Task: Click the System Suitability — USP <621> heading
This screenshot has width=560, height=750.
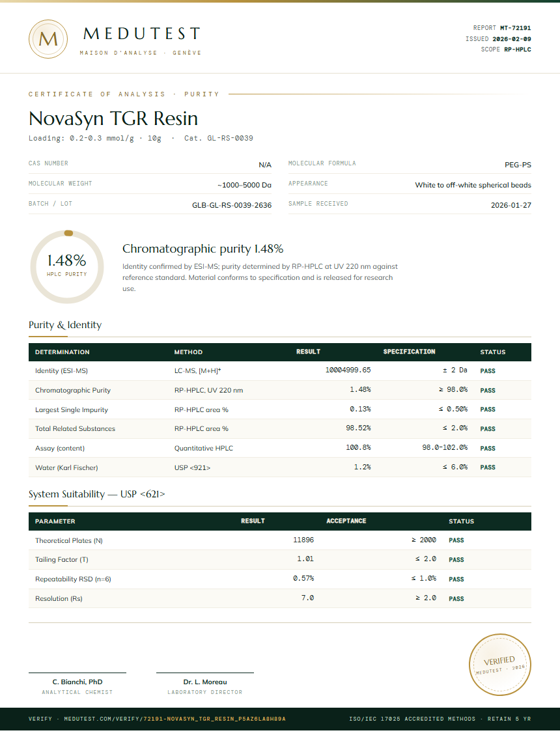Action: pyautogui.click(x=96, y=494)
